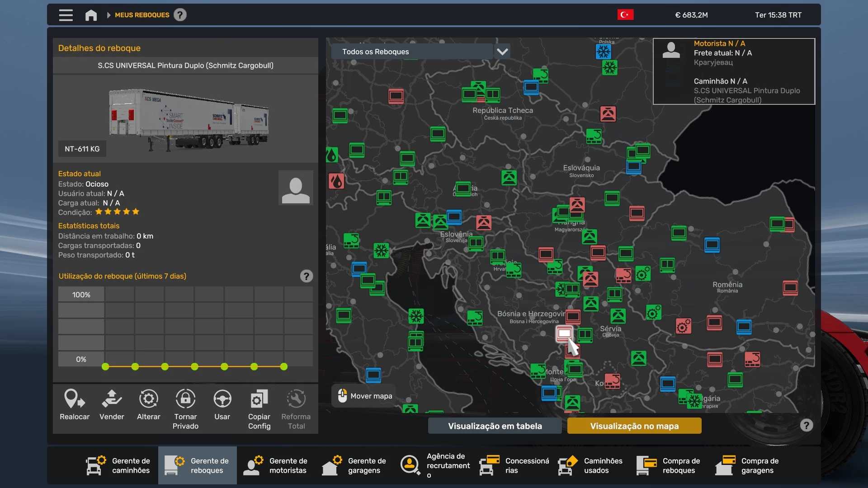Viewport: 868px width, 488px height.
Task: Open Agência de recrutamento
Action: (435, 465)
